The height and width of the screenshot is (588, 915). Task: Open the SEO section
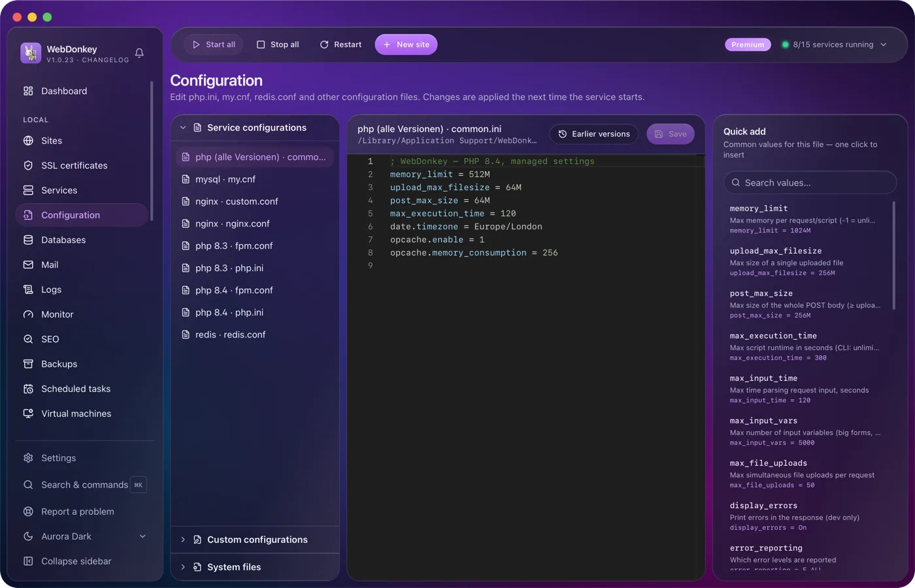82,339
